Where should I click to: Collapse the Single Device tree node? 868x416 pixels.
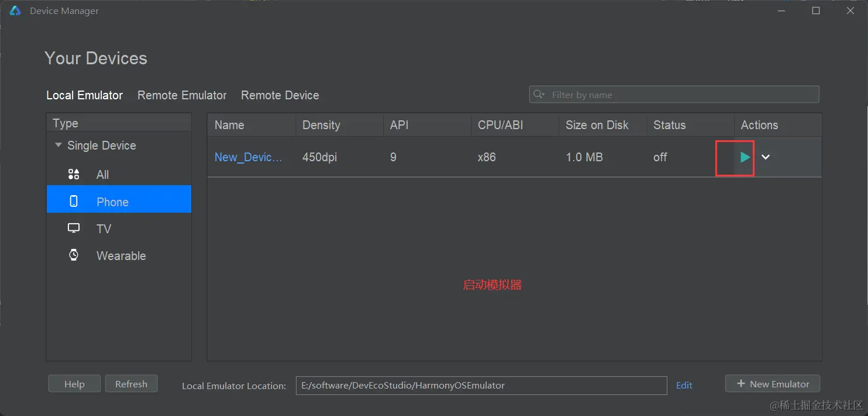pyautogui.click(x=58, y=145)
